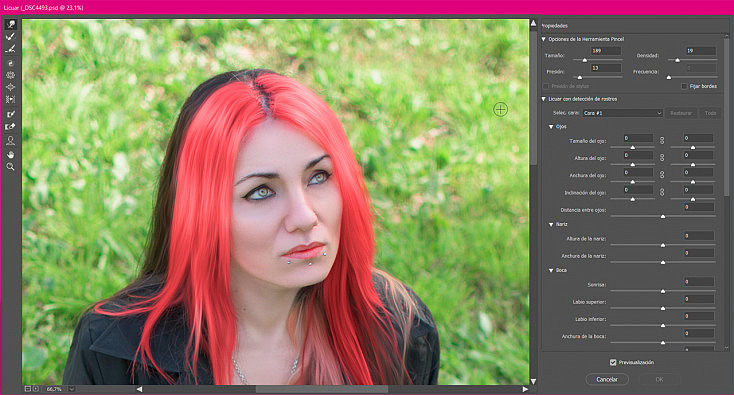Select the Twirl Clockwise tool
This screenshot has width=734, height=395.
[10, 63]
